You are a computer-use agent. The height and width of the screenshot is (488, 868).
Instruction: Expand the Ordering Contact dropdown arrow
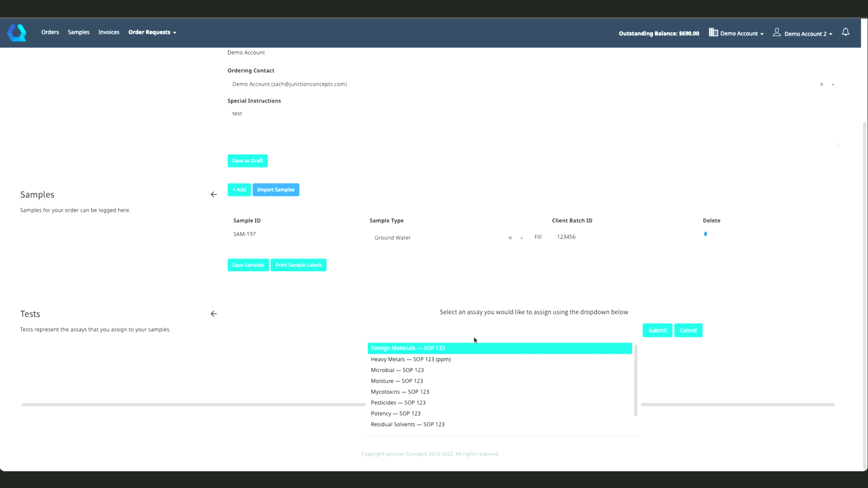pos(833,84)
